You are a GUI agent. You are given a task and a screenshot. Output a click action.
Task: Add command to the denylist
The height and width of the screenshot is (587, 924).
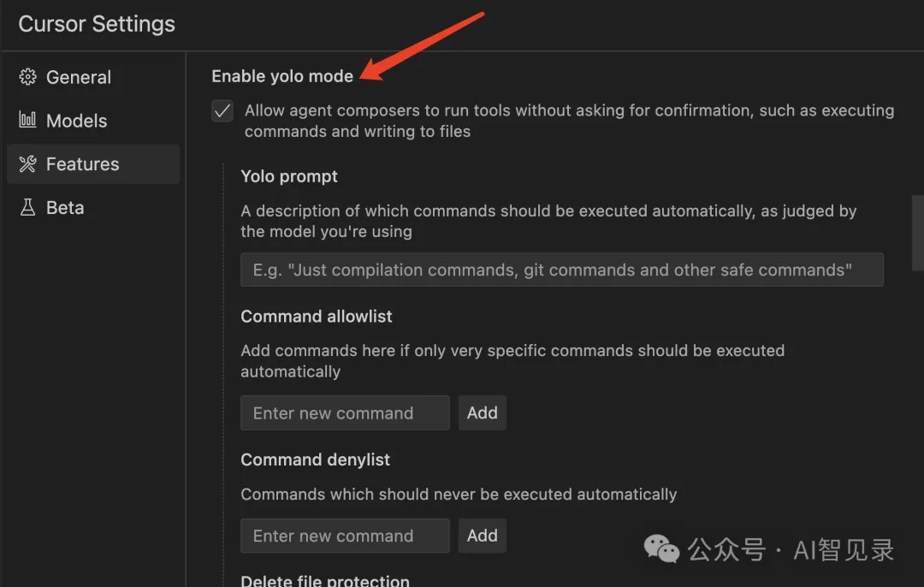pos(482,536)
